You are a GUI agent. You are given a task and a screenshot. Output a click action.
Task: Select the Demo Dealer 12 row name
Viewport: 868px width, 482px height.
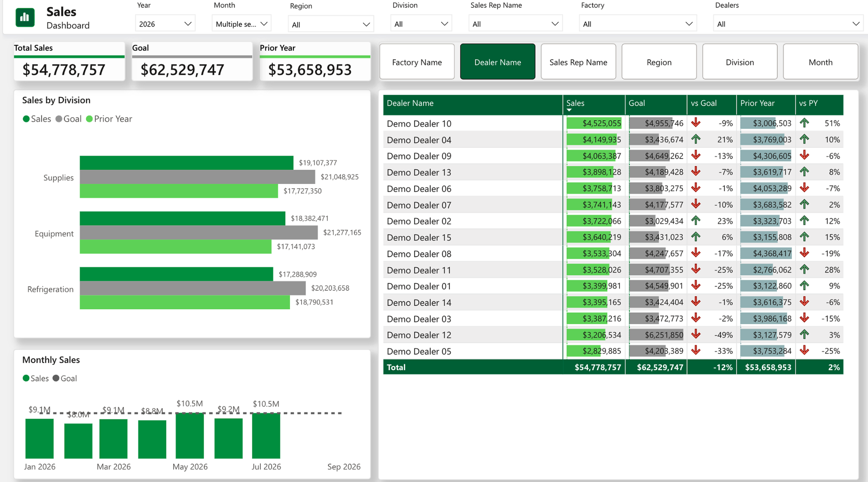click(419, 335)
